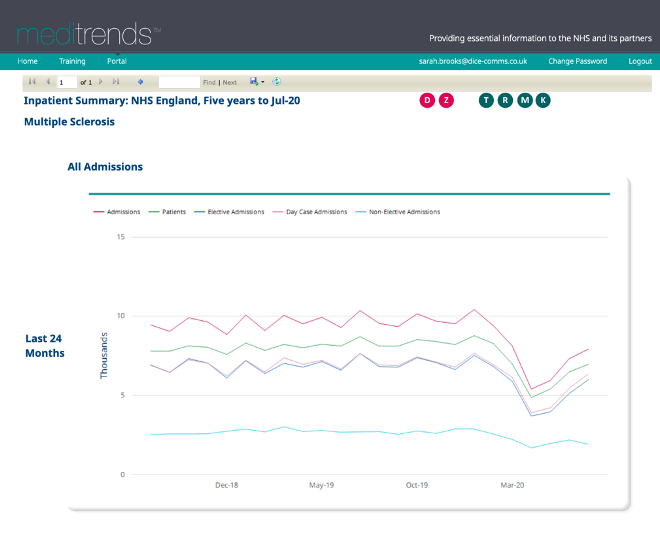Click the May-19 axis label
Image resolution: width=660 pixels, height=536 pixels.
coord(321,485)
